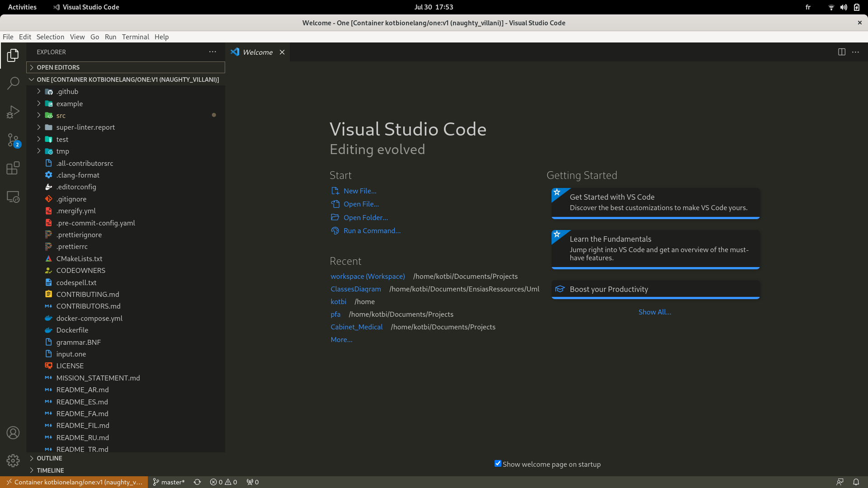Screen dimensions: 868x488
Task: Click the Open Folder... link
Action: click(x=365, y=218)
